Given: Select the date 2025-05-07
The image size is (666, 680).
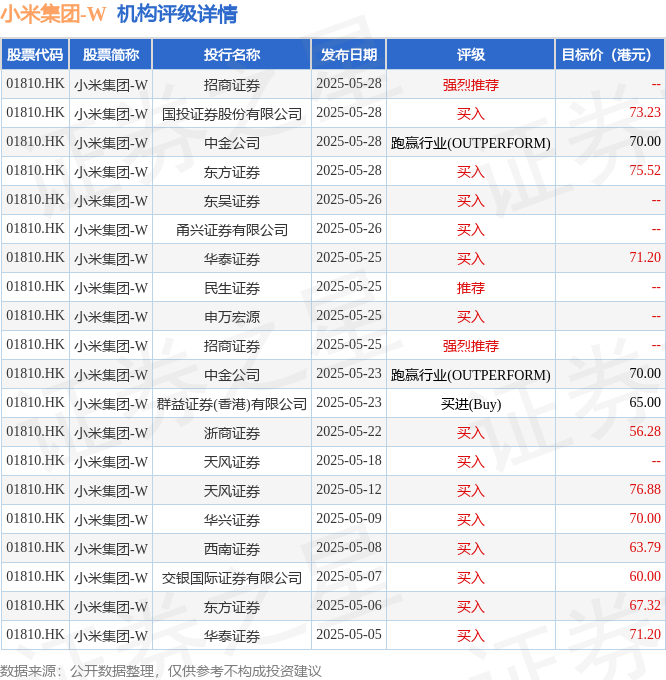Looking at the screenshot, I should coord(349,577).
